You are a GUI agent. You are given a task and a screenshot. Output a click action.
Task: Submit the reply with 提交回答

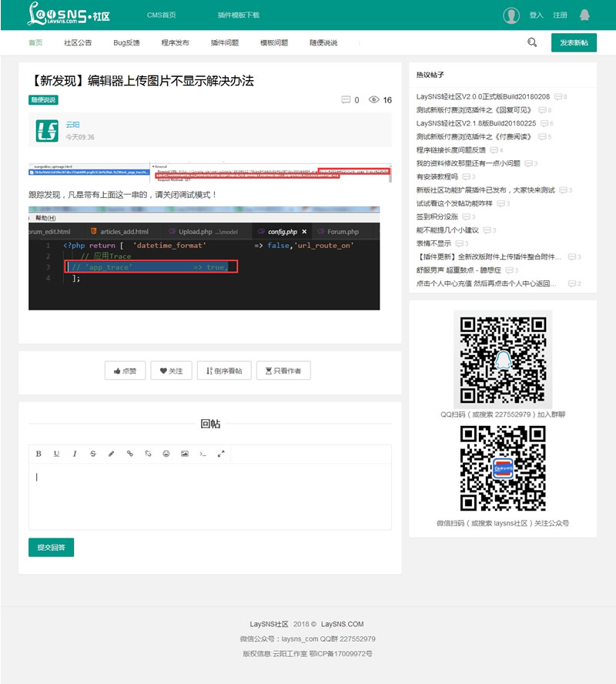(x=52, y=548)
